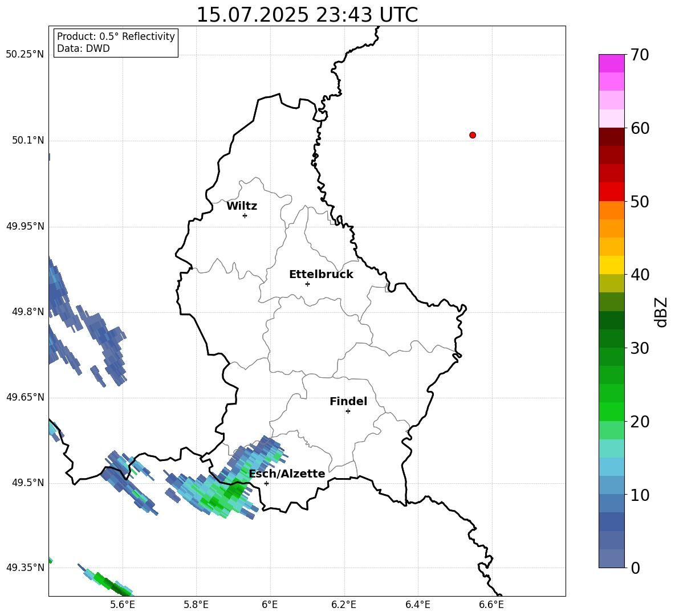Click the 50.25°N latitude label
This screenshot has width=675, height=616.
pyautogui.click(x=25, y=55)
